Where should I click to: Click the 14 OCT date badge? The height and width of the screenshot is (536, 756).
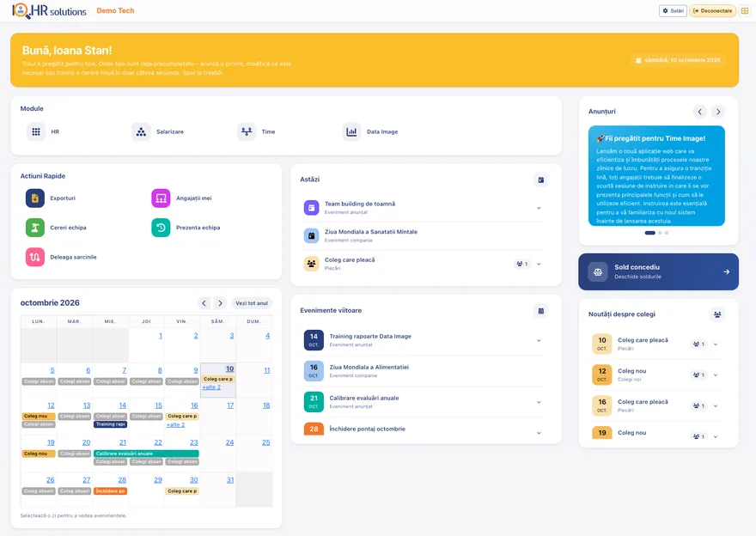(314, 340)
